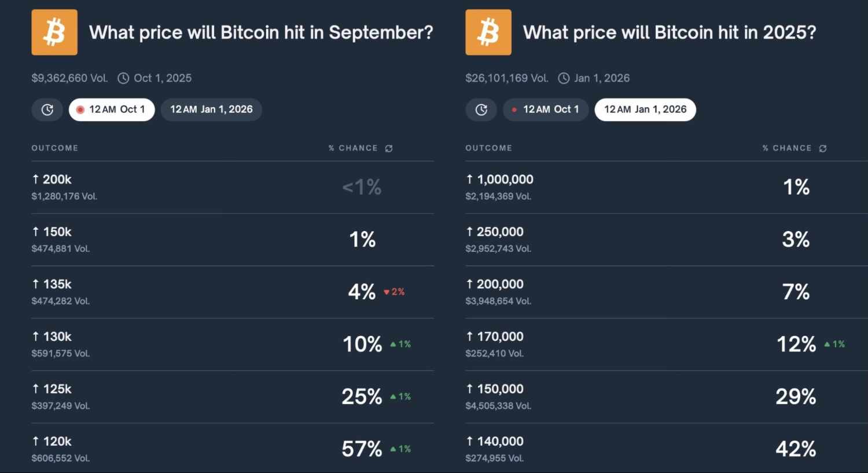Click refresh icon next to 2025 % Chance
868x473 pixels.
coord(823,149)
